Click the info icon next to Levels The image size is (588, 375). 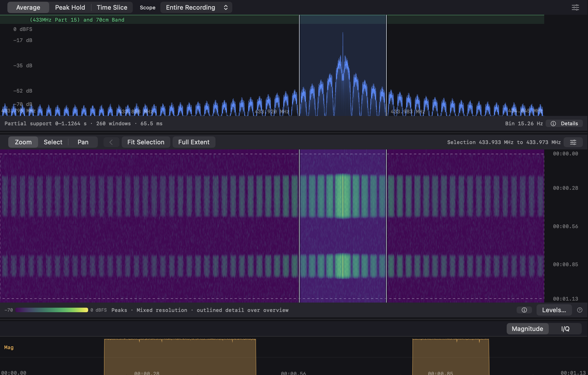[x=524, y=310]
